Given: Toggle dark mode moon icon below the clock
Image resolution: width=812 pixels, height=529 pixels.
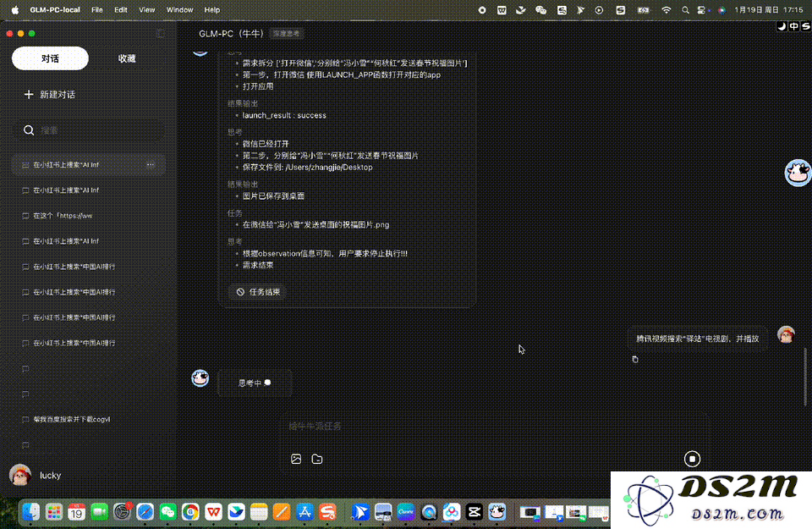Looking at the screenshot, I should 782,26.
